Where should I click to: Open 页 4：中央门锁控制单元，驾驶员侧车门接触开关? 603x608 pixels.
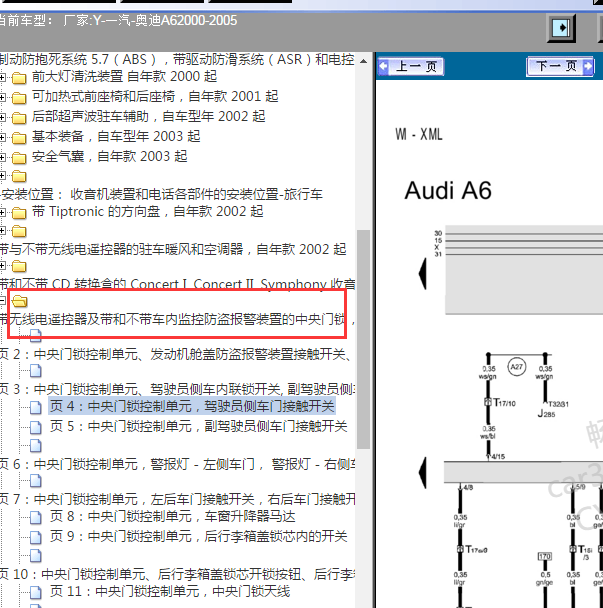(192, 406)
